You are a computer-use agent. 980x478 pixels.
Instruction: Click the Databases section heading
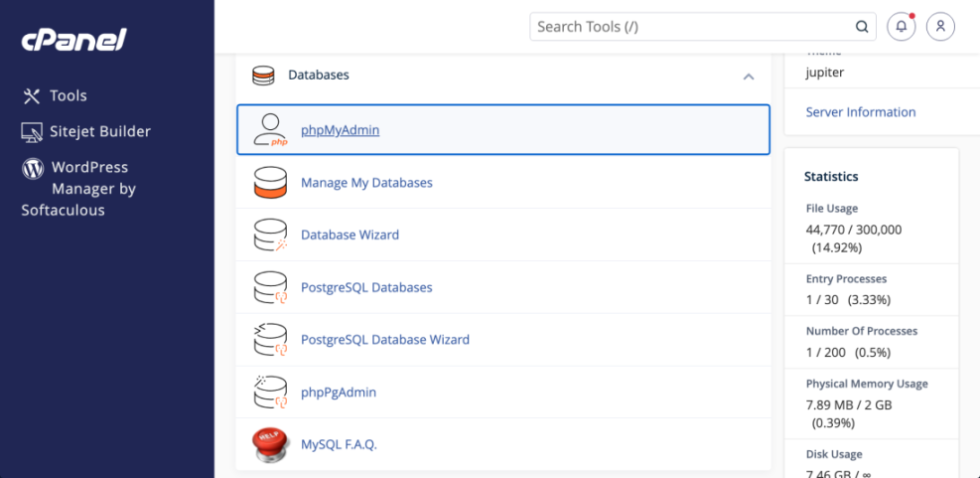pos(319,76)
